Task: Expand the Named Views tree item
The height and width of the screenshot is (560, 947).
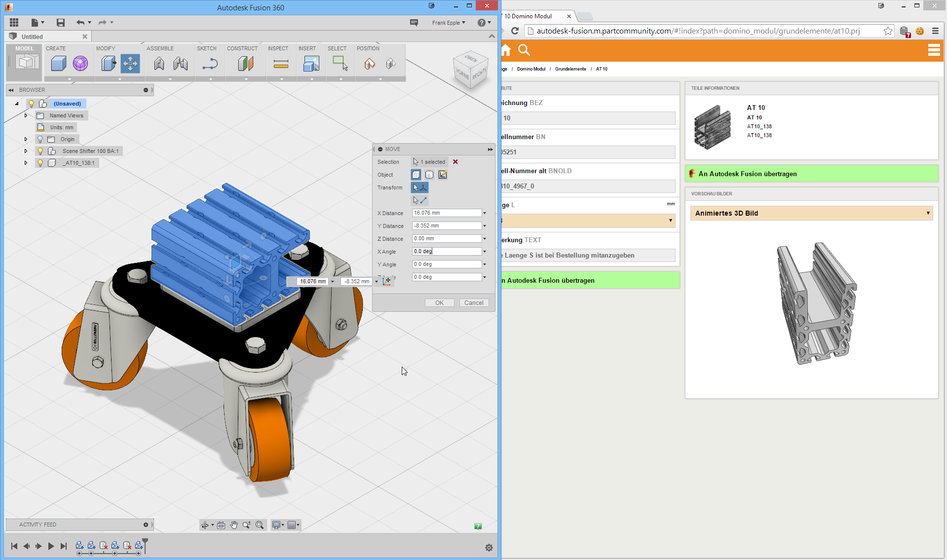Action: click(26, 115)
